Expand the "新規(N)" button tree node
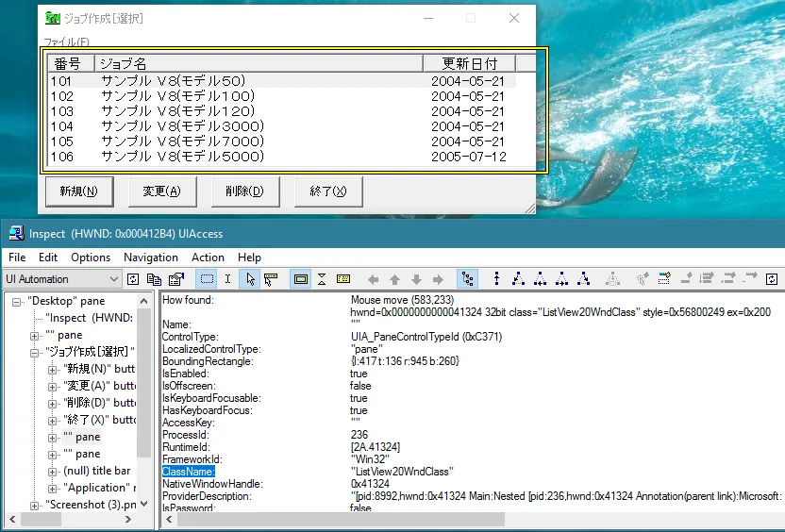Viewport: 785px width, 532px height. (x=52, y=370)
